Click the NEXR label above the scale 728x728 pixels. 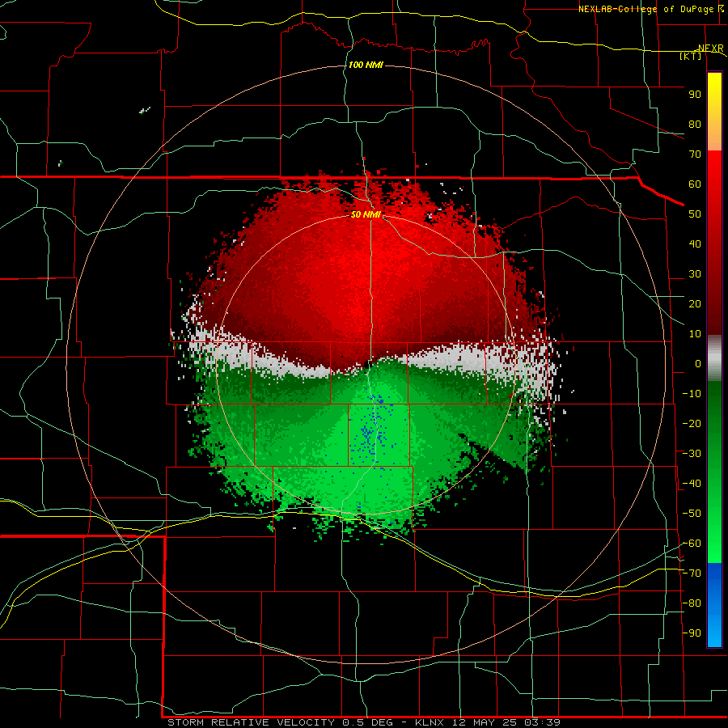(710, 49)
